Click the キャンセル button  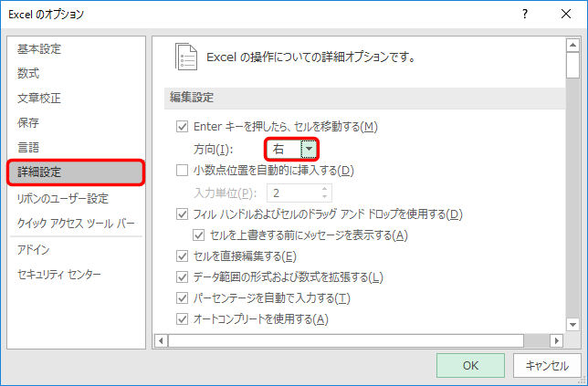547,365
